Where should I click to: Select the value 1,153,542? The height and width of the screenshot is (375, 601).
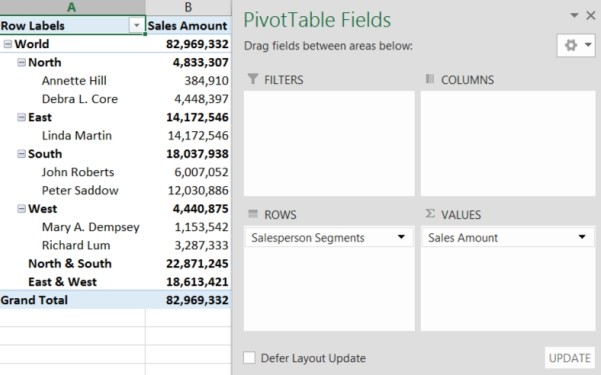pos(201,227)
